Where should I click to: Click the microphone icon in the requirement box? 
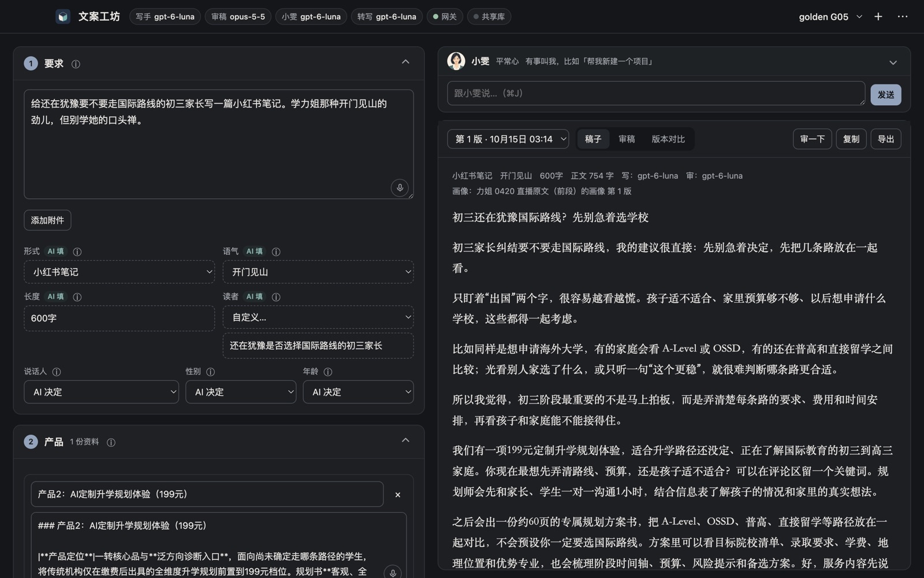tap(400, 188)
